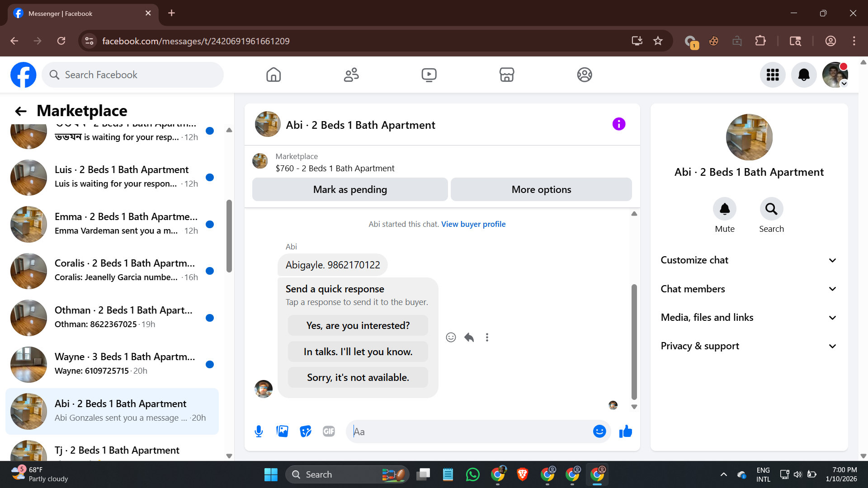React to message with emoji icon

[451, 337]
